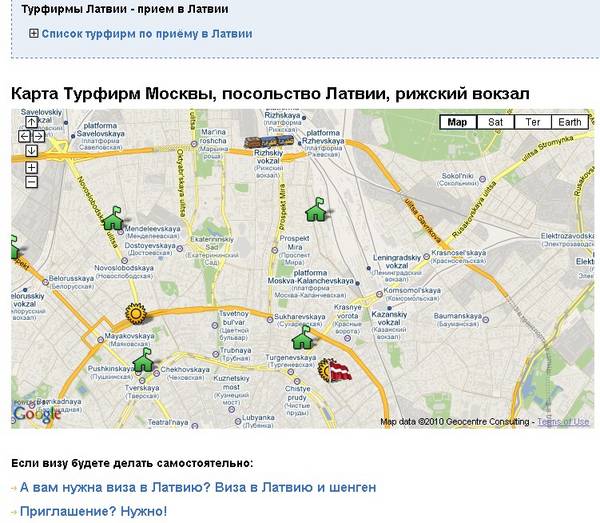Click platforma Moskva-Kalanchevskaya label
Viewport: 600px width, 523px height.
[x=310, y=284]
